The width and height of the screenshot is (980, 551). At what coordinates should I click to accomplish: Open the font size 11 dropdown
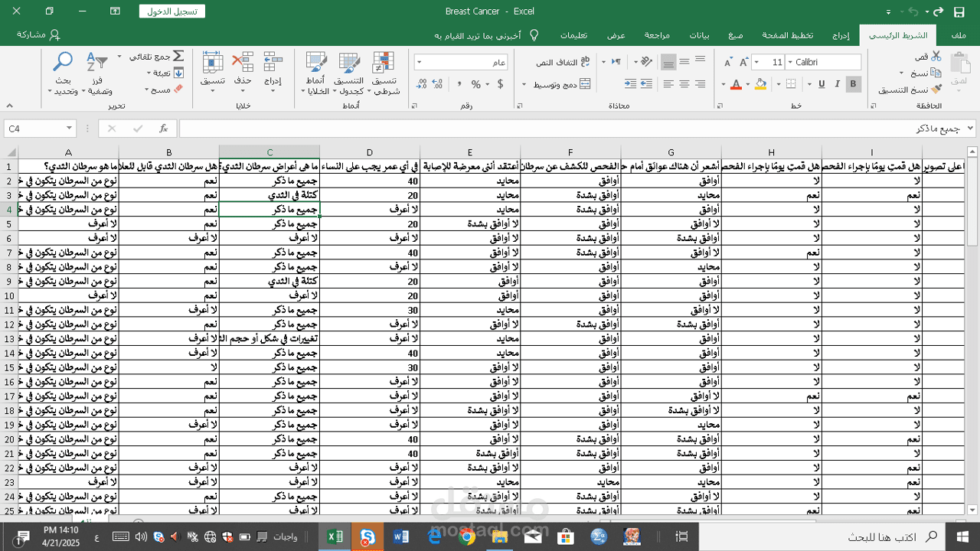756,62
